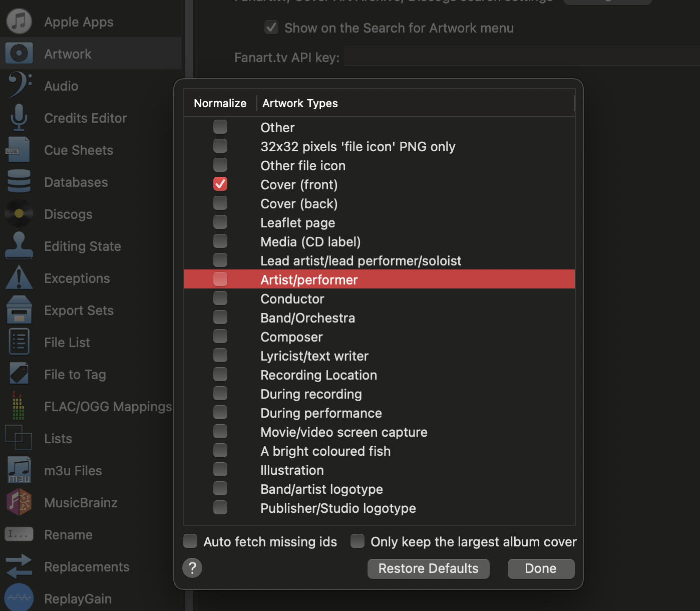
Task: Open the Databases stack icon
Action: click(19, 182)
